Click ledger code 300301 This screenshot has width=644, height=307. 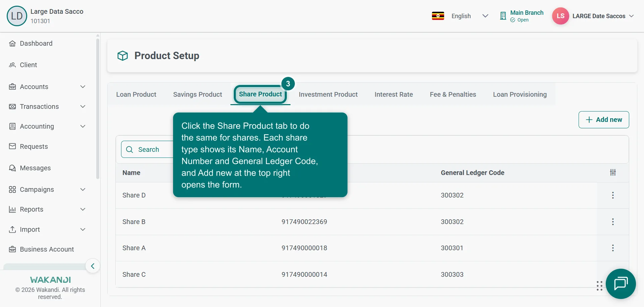click(452, 248)
